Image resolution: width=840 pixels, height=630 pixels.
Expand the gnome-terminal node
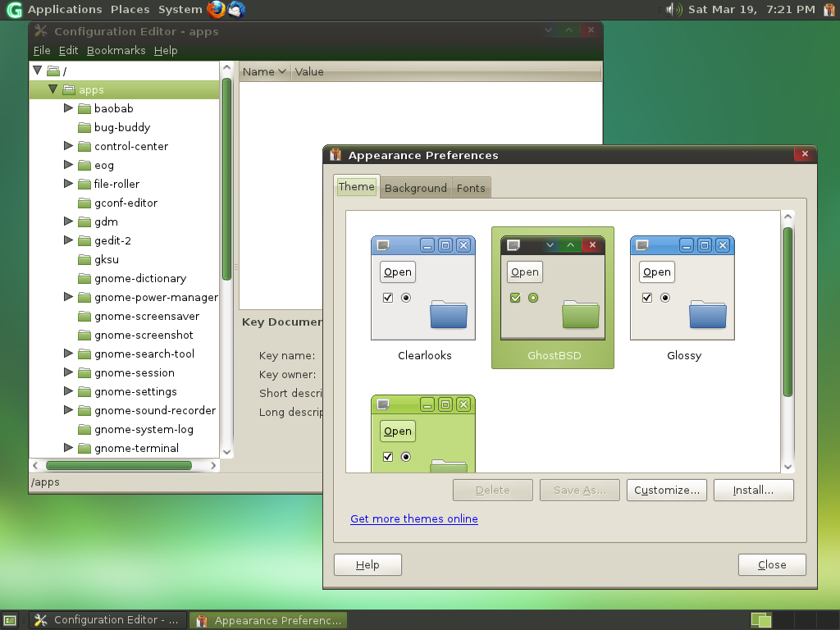pyautogui.click(x=68, y=448)
